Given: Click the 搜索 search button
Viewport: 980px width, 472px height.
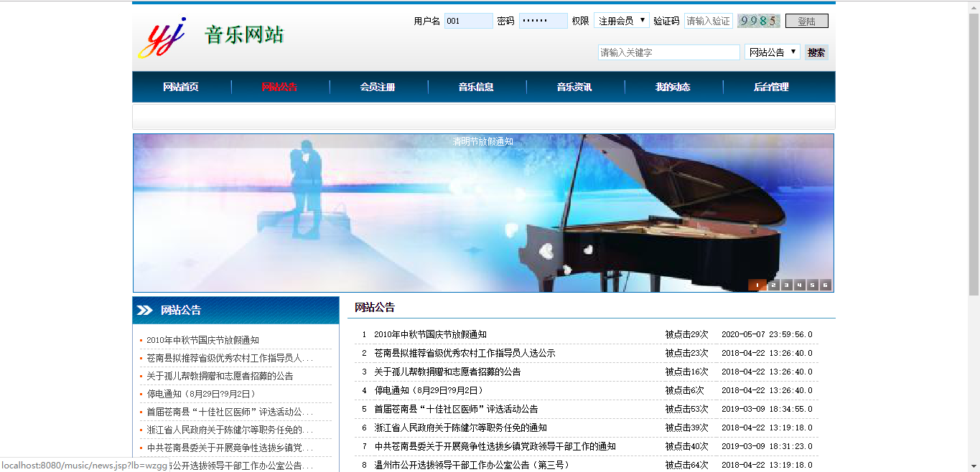Looking at the screenshot, I should point(816,52).
